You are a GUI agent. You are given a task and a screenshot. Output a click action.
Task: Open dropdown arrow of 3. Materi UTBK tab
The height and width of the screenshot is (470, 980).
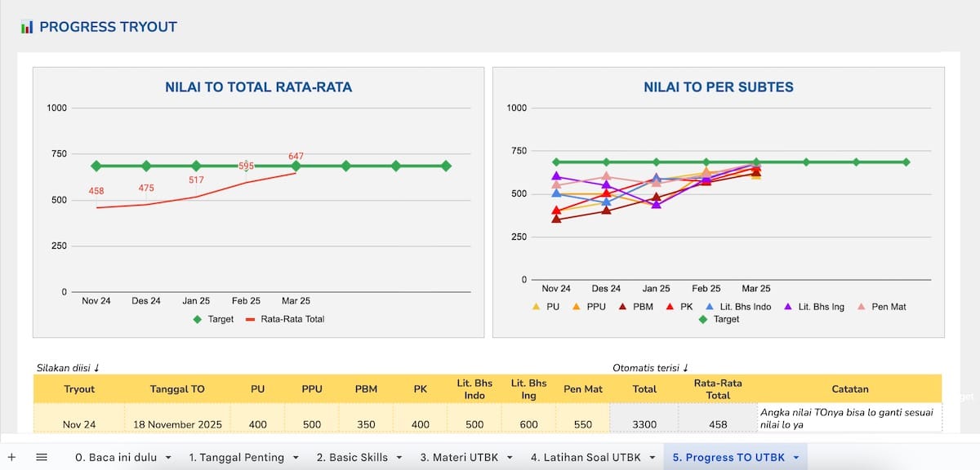[508, 458]
